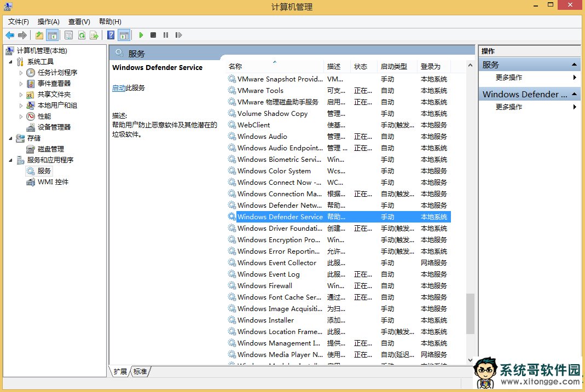
Task: Select 磁盘管理 in the tree
Action: pos(50,149)
